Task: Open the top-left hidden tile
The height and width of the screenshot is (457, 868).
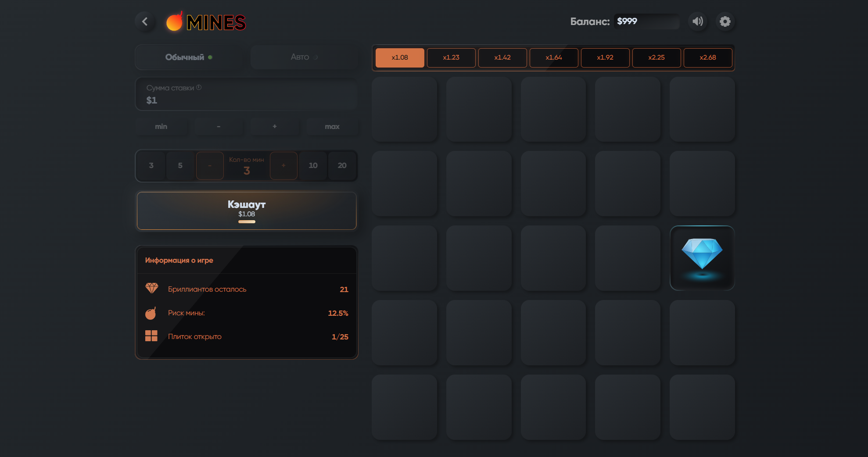Action: (404, 109)
